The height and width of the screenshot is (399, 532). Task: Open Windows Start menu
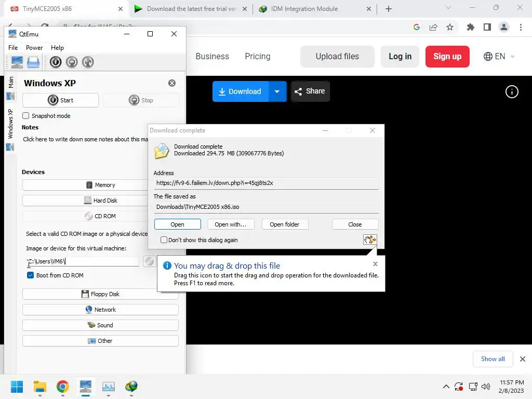click(x=17, y=387)
